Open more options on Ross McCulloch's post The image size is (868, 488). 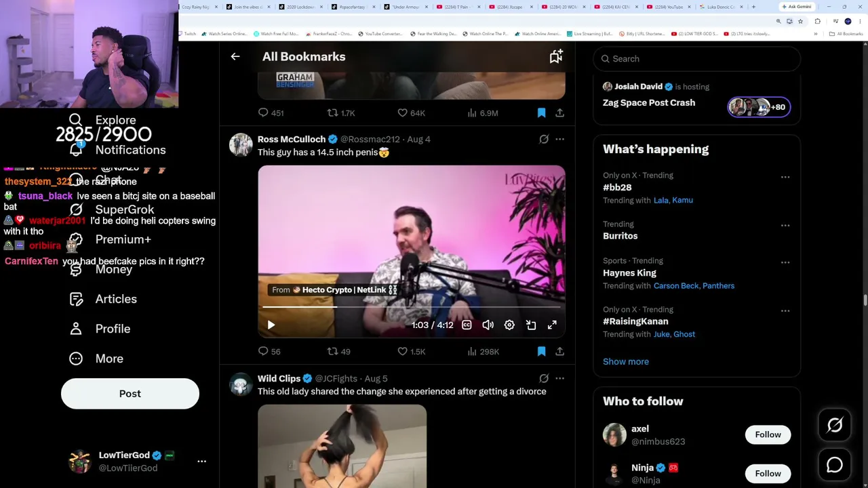559,139
